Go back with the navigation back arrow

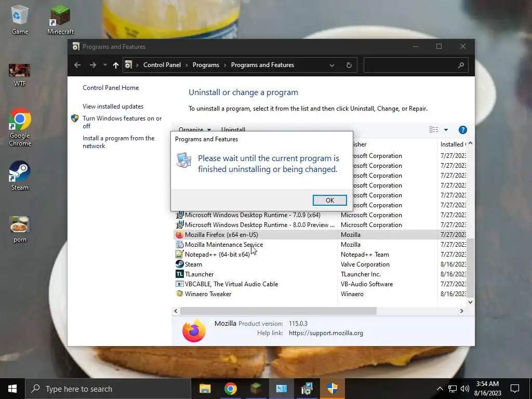tap(77, 65)
